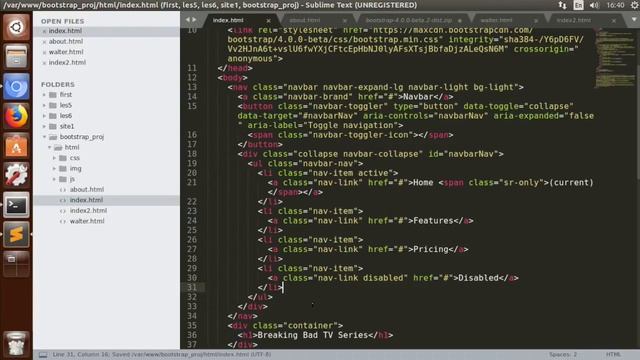Open Ubuntu Dash search from launcher
Image resolution: width=640 pixels, height=360 pixels.
(x=16, y=27)
